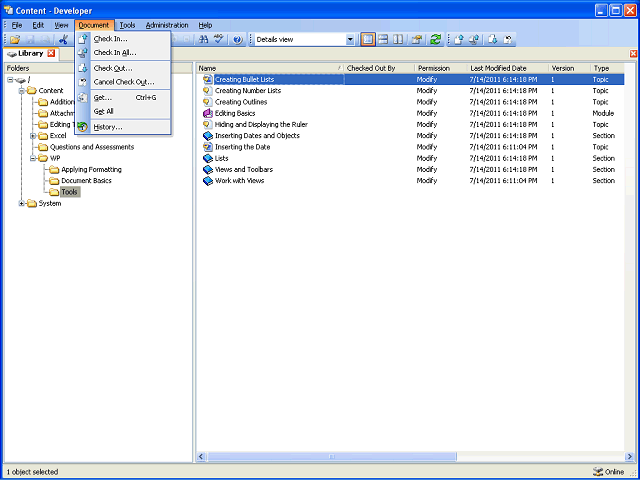Click the Online status icon in status bar

point(598,471)
